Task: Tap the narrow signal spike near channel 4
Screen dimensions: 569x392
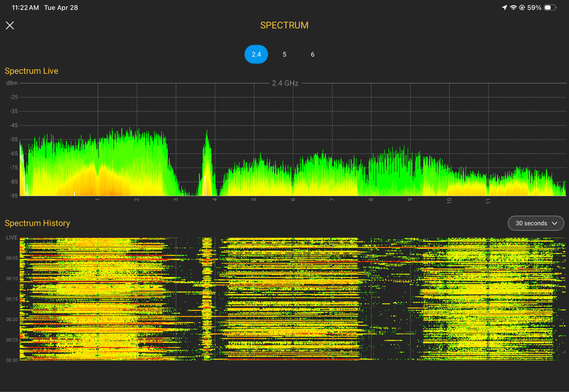Action: click(207, 167)
